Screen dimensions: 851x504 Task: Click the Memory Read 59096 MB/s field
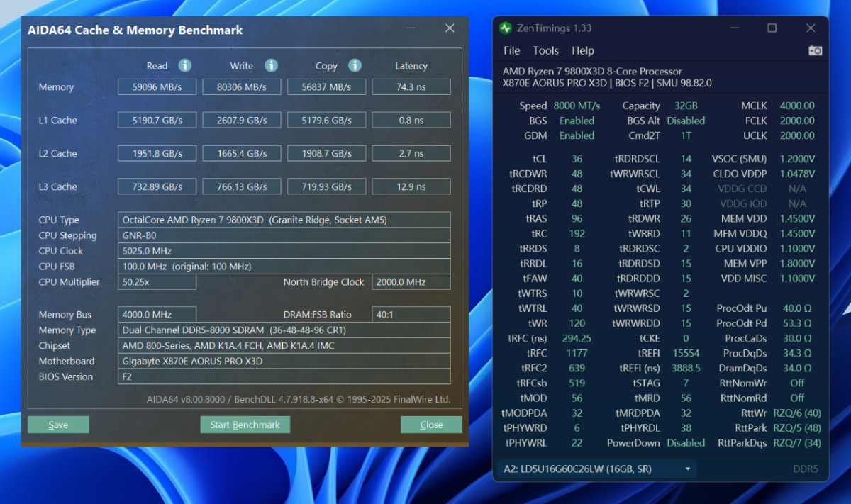coord(157,87)
